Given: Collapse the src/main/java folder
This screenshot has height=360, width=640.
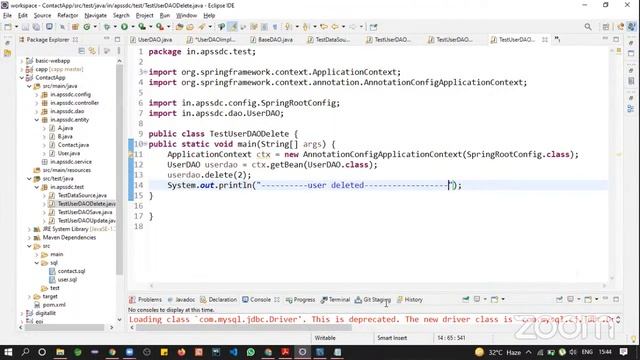Looking at the screenshot, I should [x=29, y=86].
